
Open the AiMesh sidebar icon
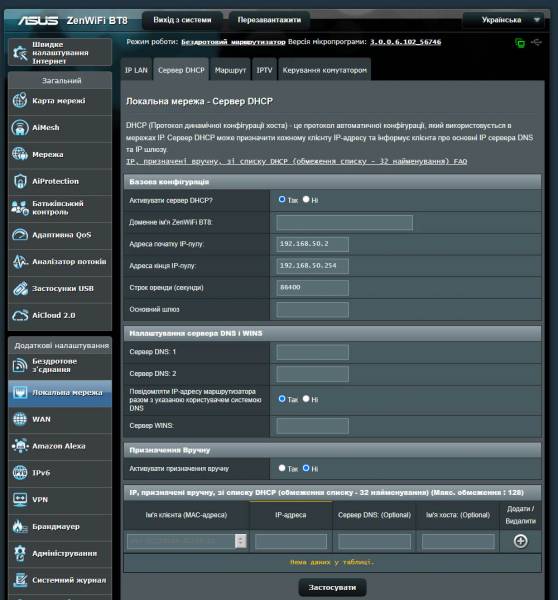(x=20, y=127)
